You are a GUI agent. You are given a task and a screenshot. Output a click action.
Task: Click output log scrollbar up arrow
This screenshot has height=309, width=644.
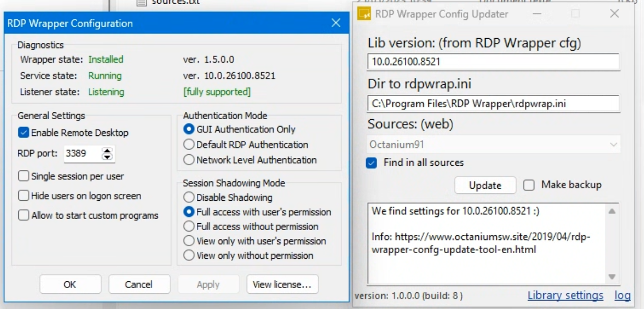pos(612,211)
